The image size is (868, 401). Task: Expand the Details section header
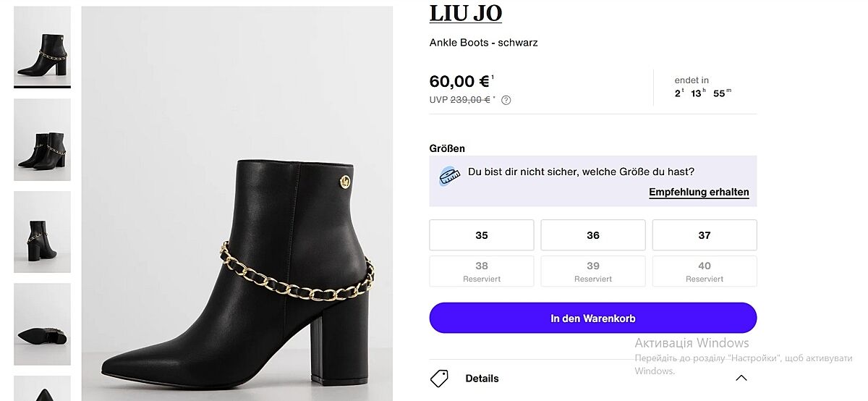point(482,378)
